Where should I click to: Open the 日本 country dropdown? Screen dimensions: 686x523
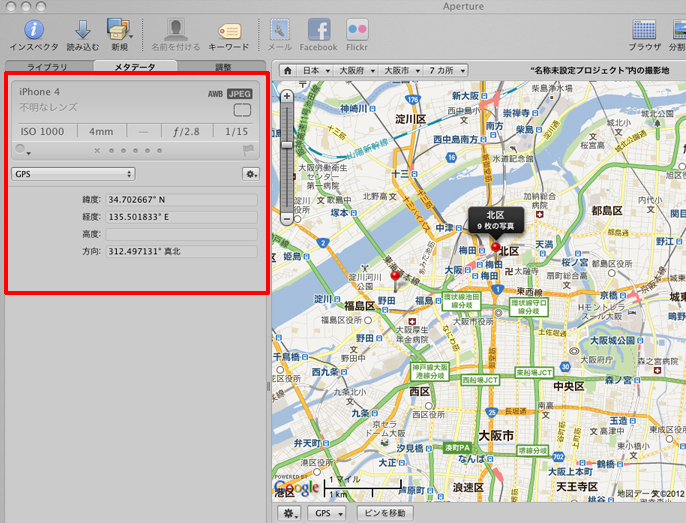click(315, 70)
